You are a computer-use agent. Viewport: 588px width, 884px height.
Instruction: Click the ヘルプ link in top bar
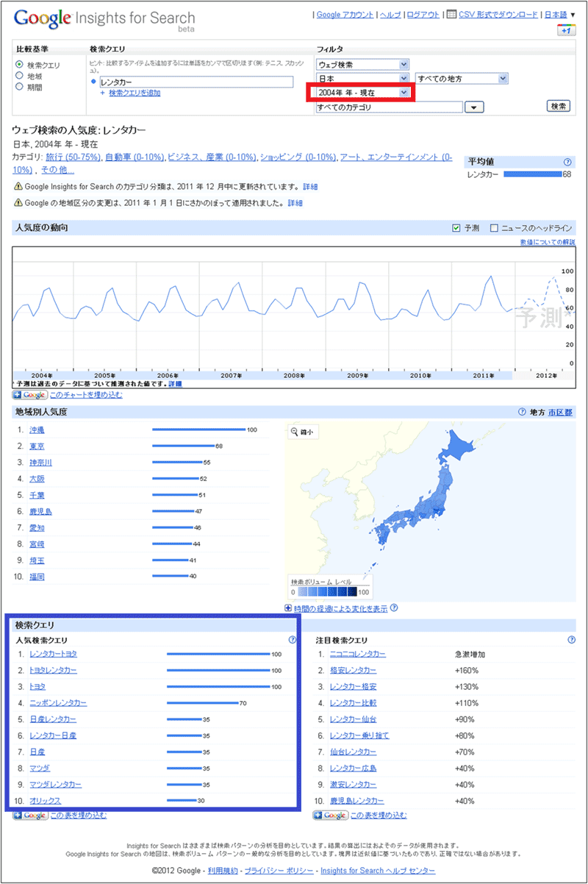(x=390, y=15)
